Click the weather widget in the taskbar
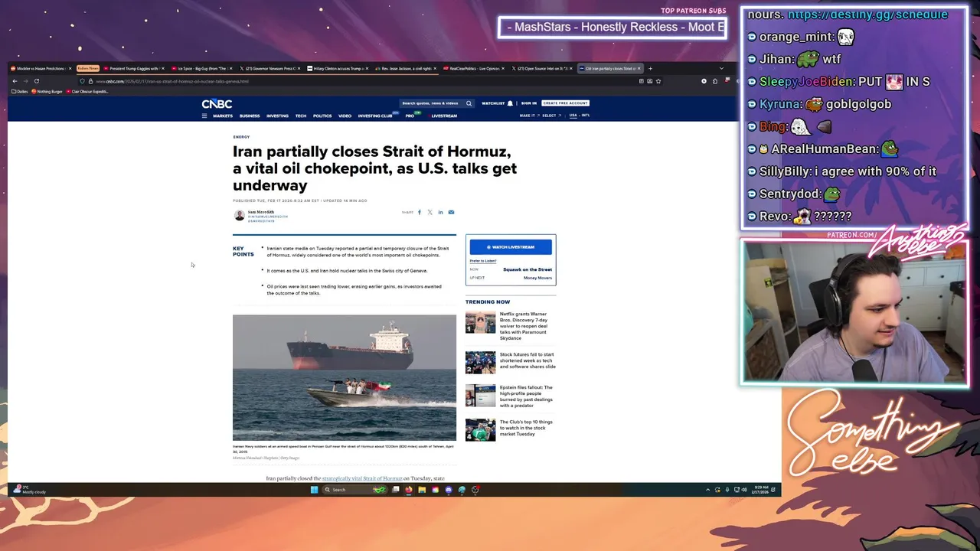980x551 pixels. pyautogui.click(x=31, y=489)
